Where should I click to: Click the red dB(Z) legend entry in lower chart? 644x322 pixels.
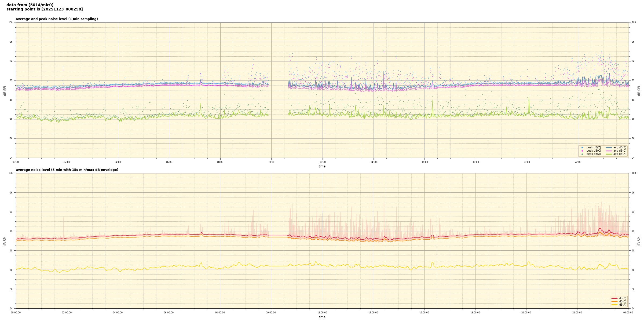click(x=614, y=298)
